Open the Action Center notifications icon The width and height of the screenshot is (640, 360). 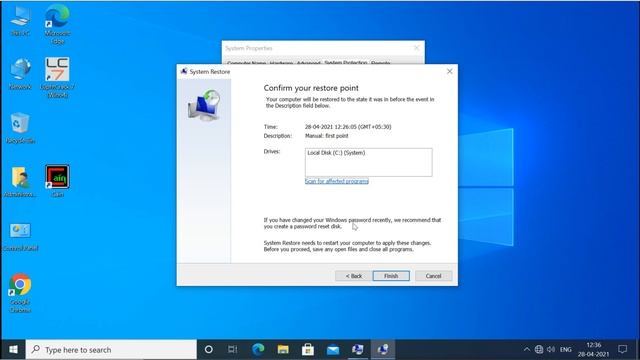622,349
